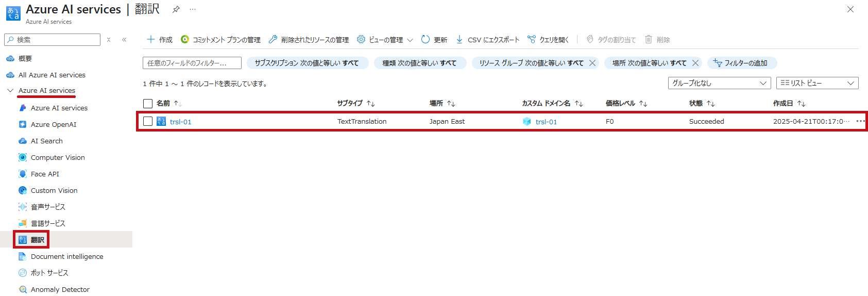The width and height of the screenshot is (868, 296).
Task: Open the trsl-01 resource name link
Action: pos(180,122)
